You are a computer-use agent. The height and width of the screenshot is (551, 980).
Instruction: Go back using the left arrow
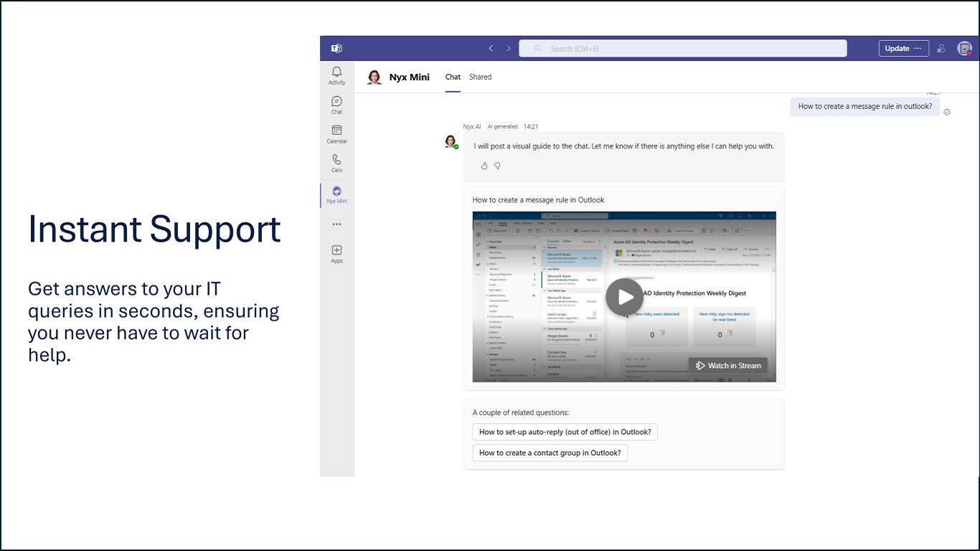click(491, 49)
